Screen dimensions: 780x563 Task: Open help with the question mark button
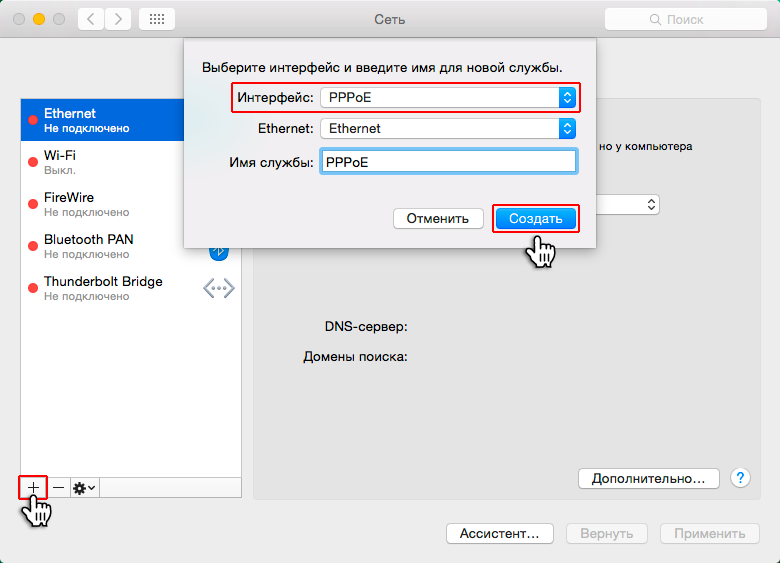point(740,478)
